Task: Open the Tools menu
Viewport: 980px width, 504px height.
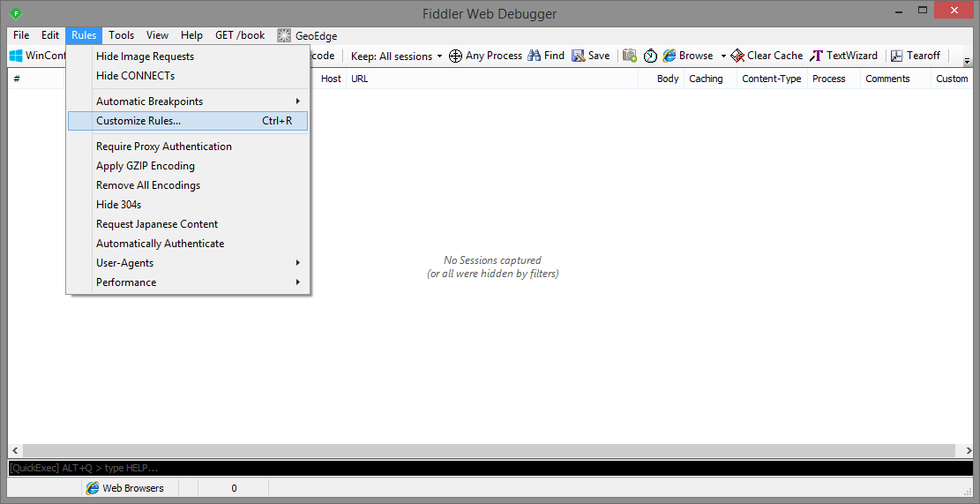Action: pyautogui.click(x=121, y=35)
